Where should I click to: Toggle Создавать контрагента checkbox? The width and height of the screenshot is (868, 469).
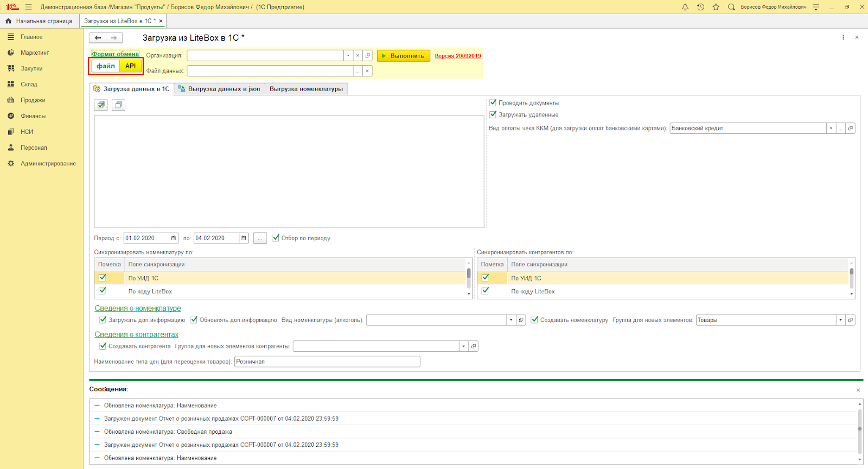tap(103, 346)
